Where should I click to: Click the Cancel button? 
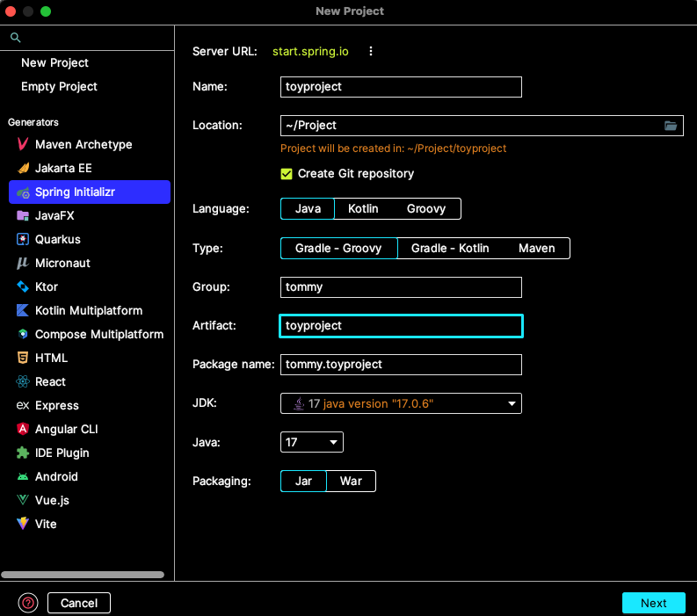79,603
